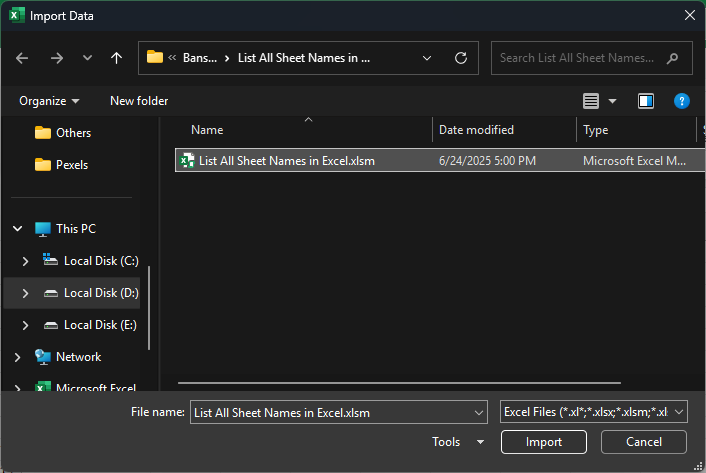Image resolution: width=706 pixels, height=473 pixels.
Task: Open Help with the question mark
Action: pyautogui.click(x=682, y=101)
